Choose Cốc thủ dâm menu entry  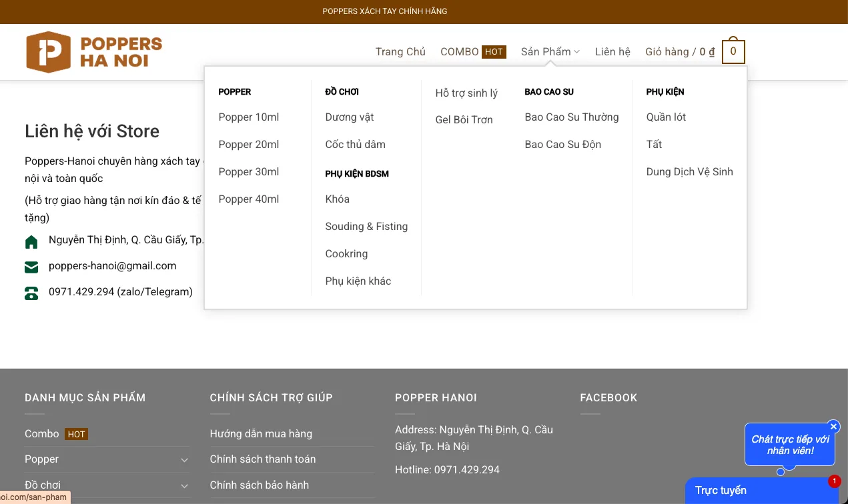[x=355, y=144]
